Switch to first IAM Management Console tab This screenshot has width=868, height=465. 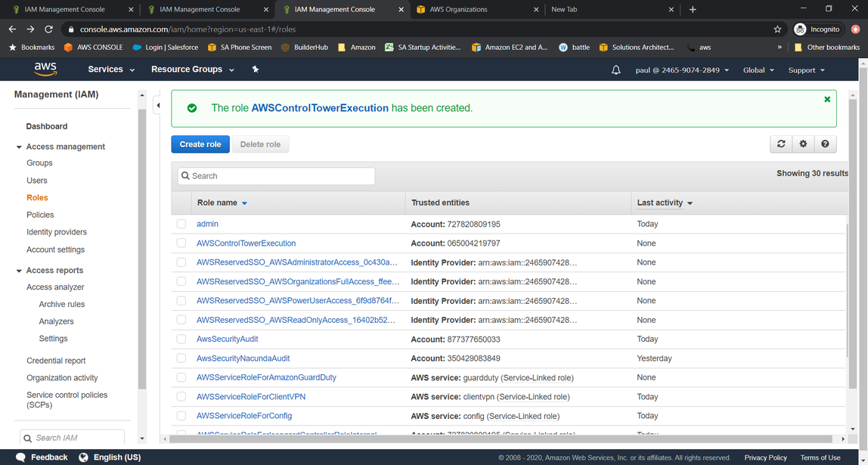pyautogui.click(x=72, y=9)
